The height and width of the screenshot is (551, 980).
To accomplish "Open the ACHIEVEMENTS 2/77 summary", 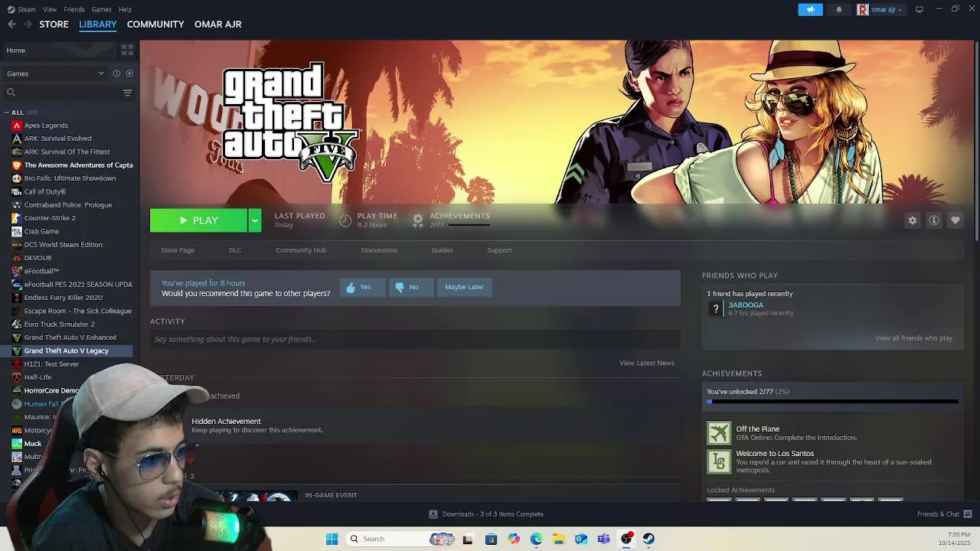I will [451, 220].
